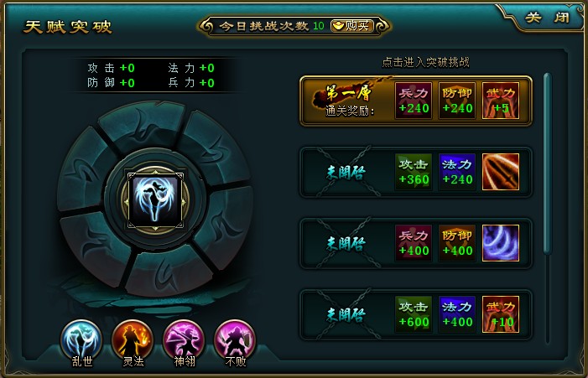Choose the 神翎 purple talent icon
Viewport: 588px width, 378px height.
(184, 339)
